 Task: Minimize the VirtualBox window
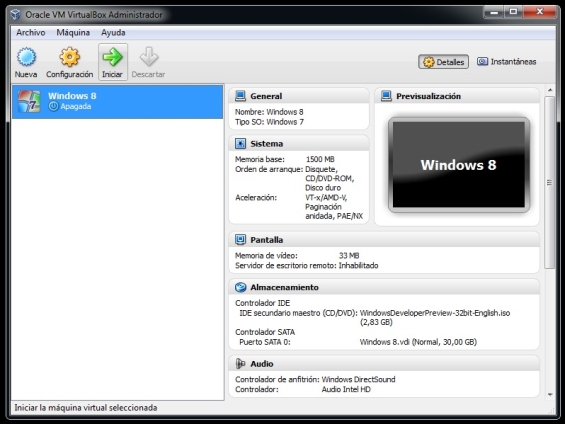(x=494, y=12)
